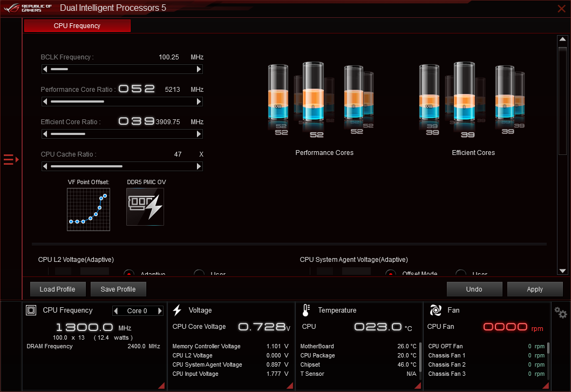
Task: Apply the overclocking changes
Action: (535, 289)
